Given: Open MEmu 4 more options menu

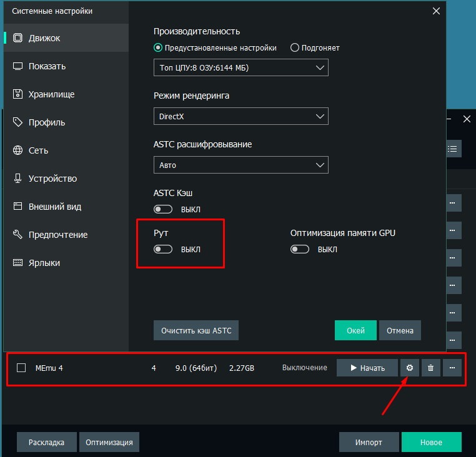Looking at the screenshot, I should [x=452, y=368].
